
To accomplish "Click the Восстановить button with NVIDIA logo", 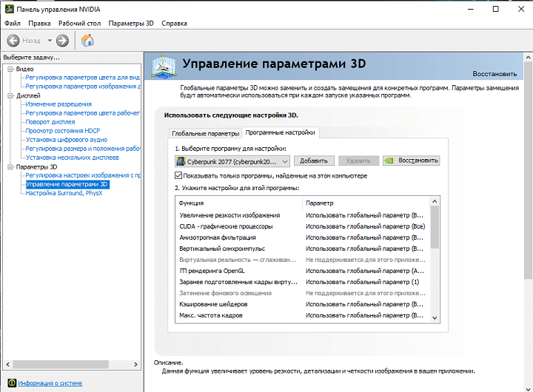I will coord(411,160).
